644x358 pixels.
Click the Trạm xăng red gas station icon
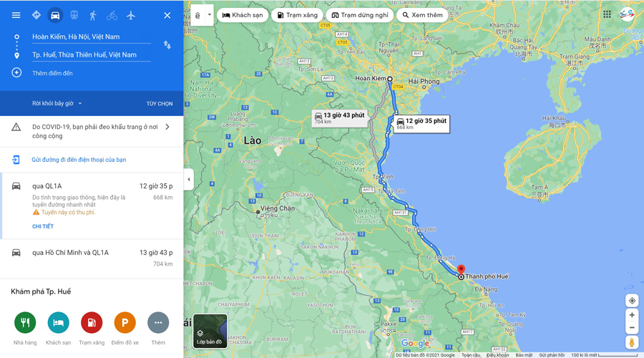(x=92, y=323)
